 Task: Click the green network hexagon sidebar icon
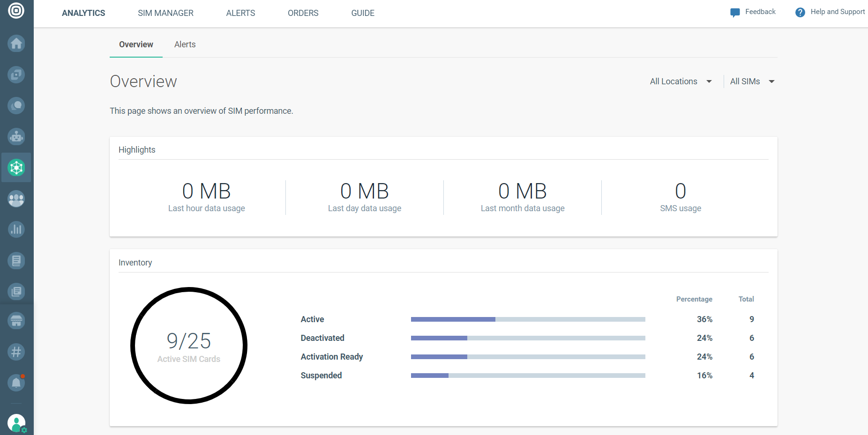point(16,168)
